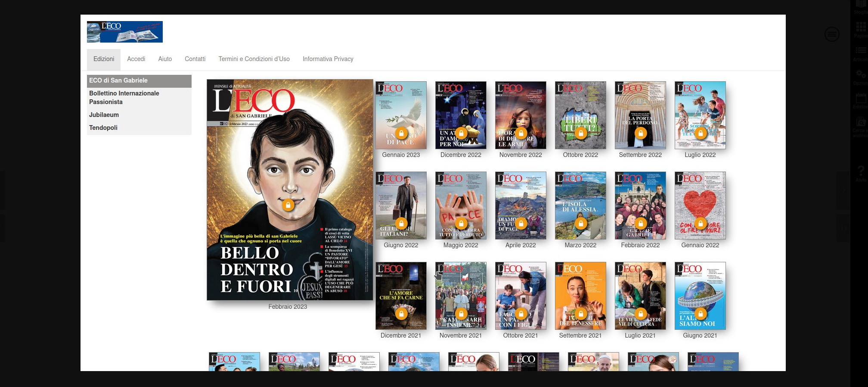Open Opzioni gears icon in right sidebar
868x387 pixels.
(x=861, y=74)
